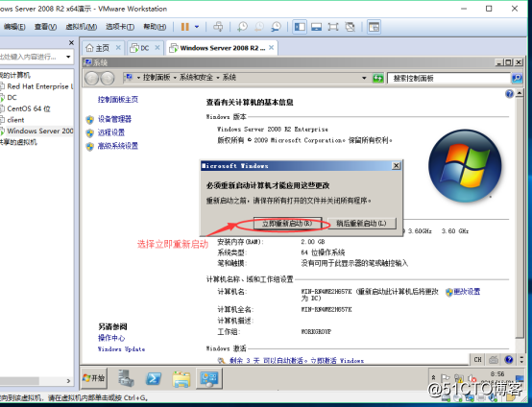Click the system window vertical scrollbar
Viewport: 532px width, 407px height.
(x=520, y=217)
